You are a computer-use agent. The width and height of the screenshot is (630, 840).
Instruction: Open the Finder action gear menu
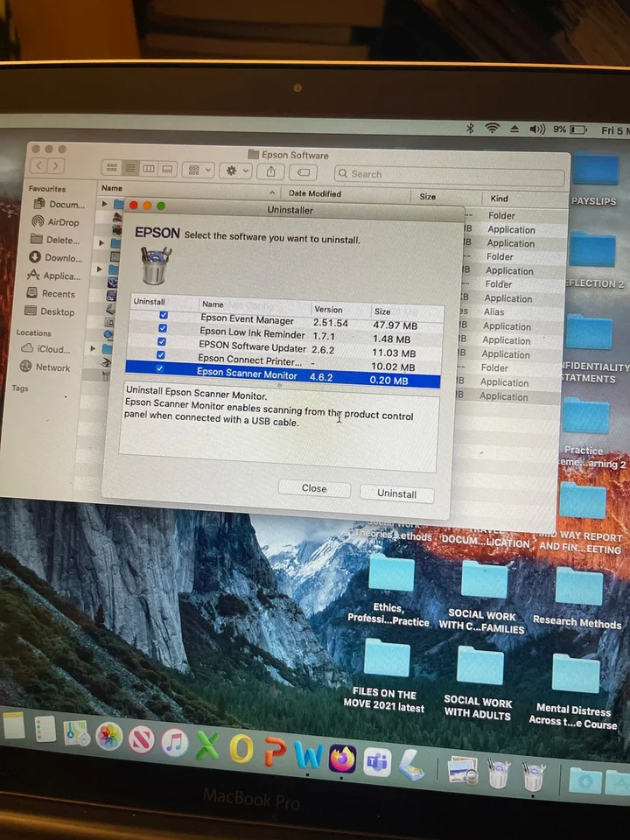tap(236, 171)
